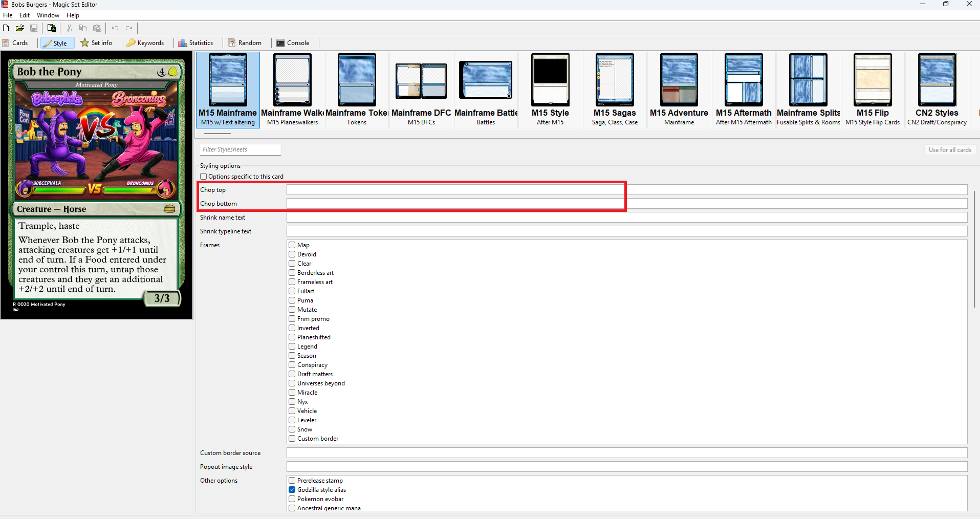This screenshot has width=980, height=519.
Task: Enable Options specific to this card
Action: click(204, 177)
